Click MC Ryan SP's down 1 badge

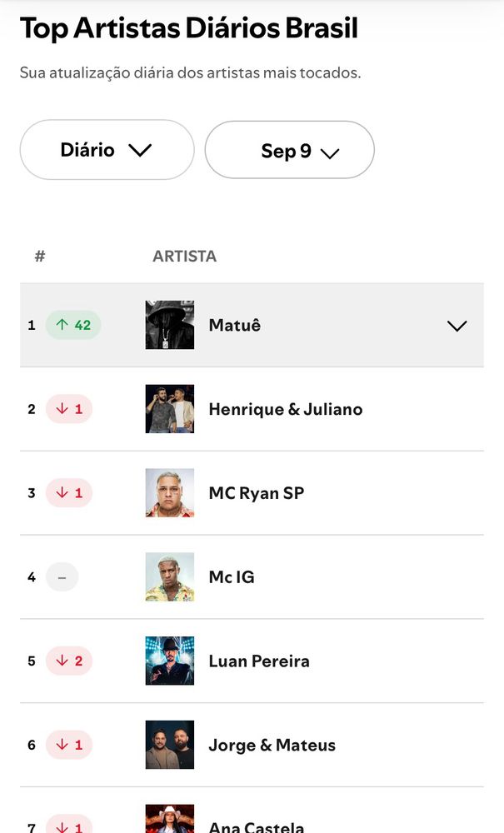coord(69,493)
